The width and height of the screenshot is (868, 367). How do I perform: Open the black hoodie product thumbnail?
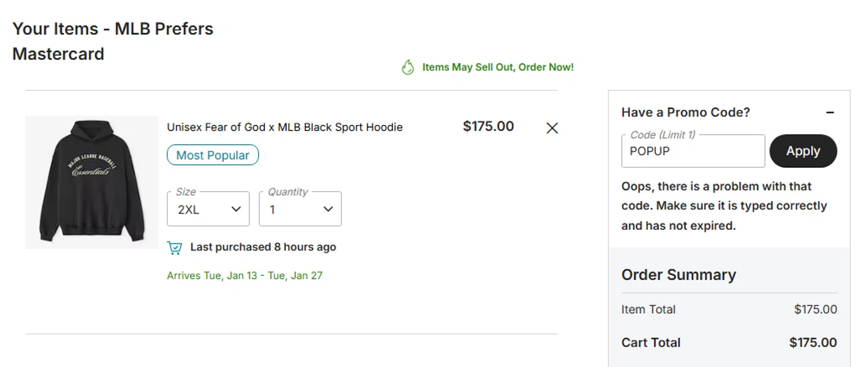tap(91, 182)
